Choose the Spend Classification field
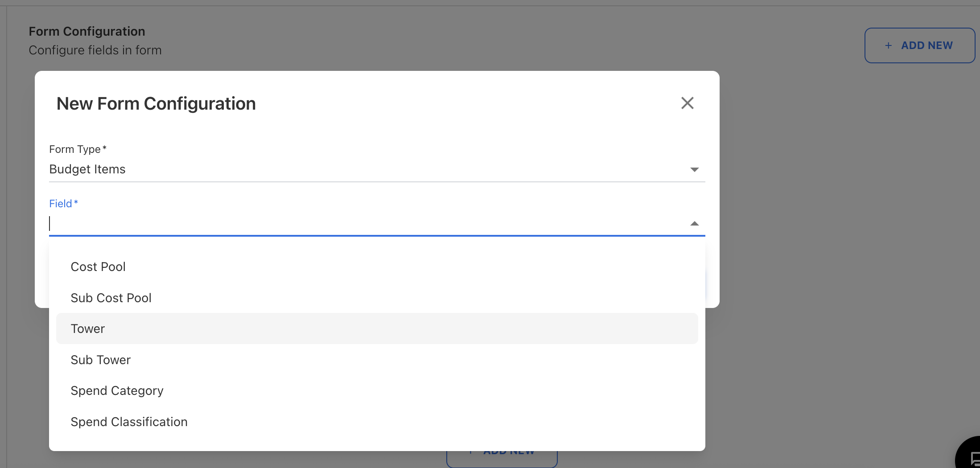 (x=129, y=422)
